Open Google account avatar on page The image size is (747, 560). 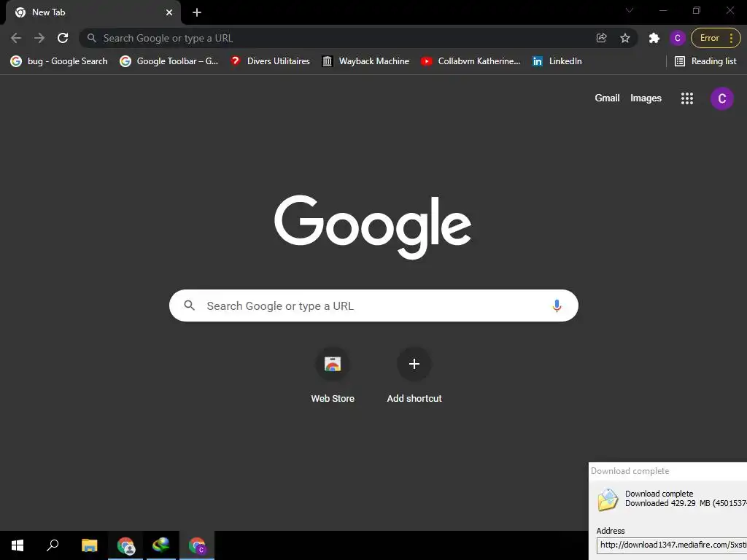click(721, 98)
